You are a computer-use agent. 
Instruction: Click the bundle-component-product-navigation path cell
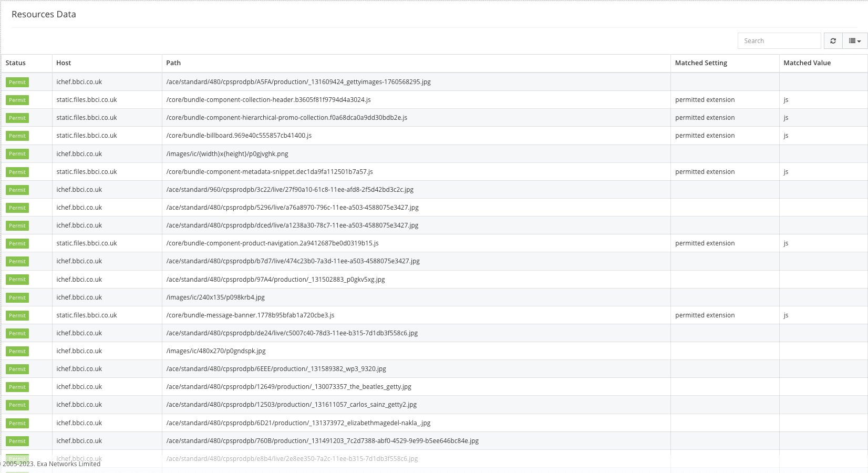tap(272, 243)
